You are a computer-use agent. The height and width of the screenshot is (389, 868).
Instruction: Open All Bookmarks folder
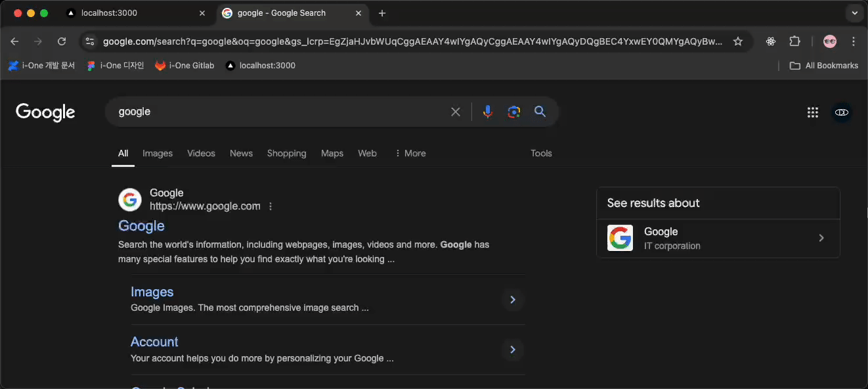[x=824, y=66]
